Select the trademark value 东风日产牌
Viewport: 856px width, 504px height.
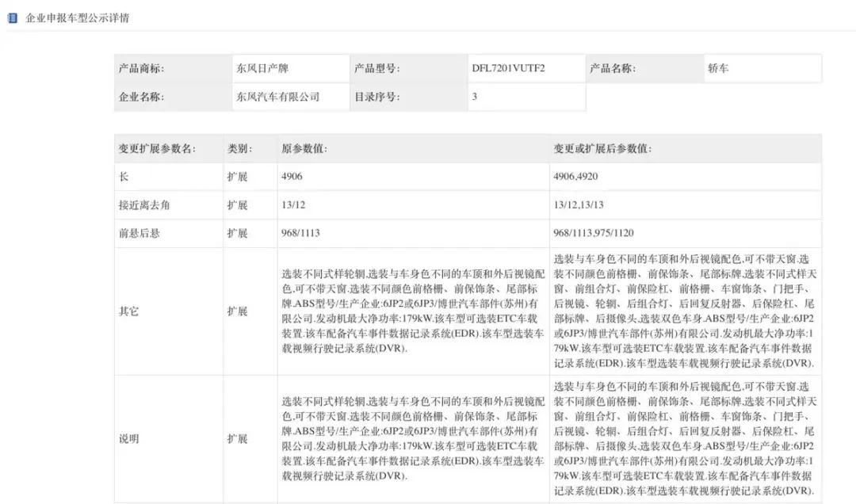point(262,68)
